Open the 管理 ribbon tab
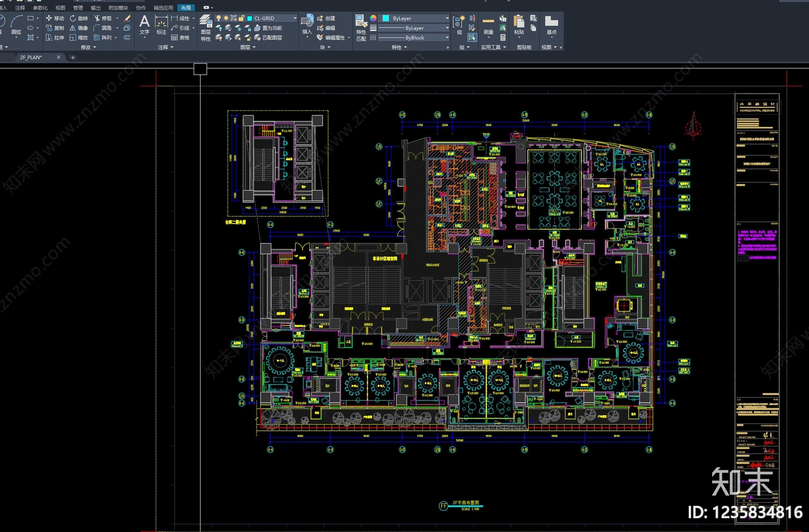Screen dimensions: 809x532 tap(78, 8)
